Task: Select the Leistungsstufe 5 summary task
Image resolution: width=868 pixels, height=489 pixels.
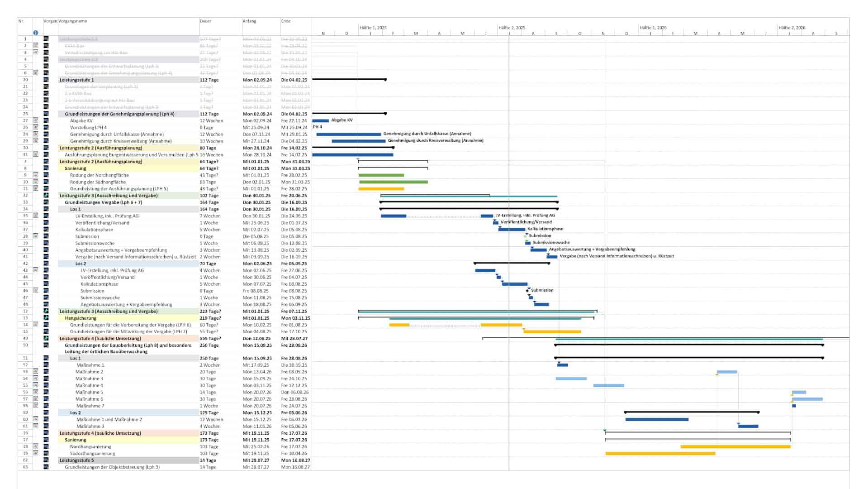Action: [77, 460]
